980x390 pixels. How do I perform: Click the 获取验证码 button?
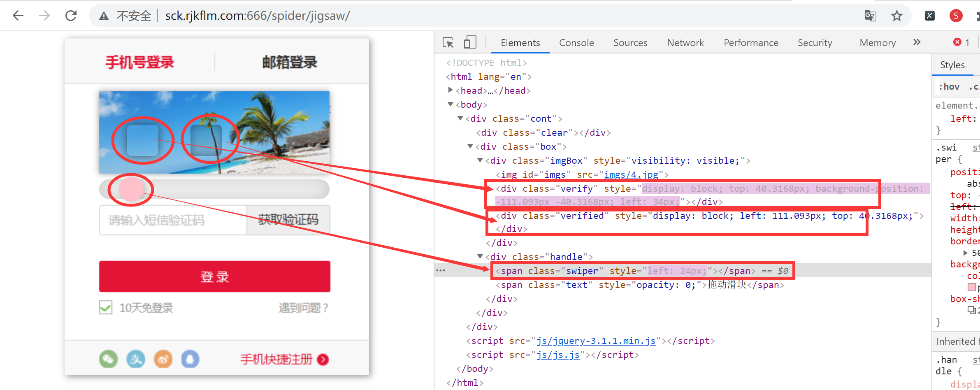288,220
